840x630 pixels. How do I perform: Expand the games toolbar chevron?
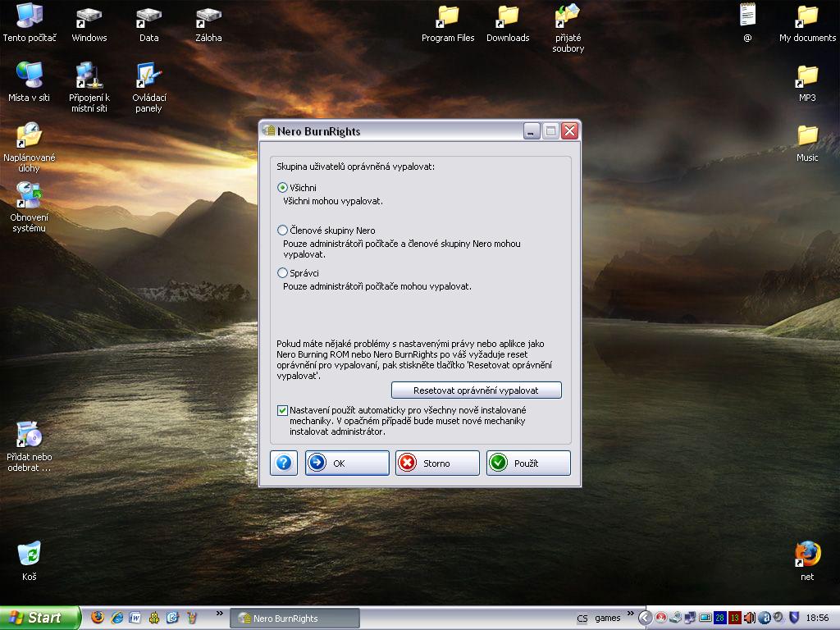630,614
